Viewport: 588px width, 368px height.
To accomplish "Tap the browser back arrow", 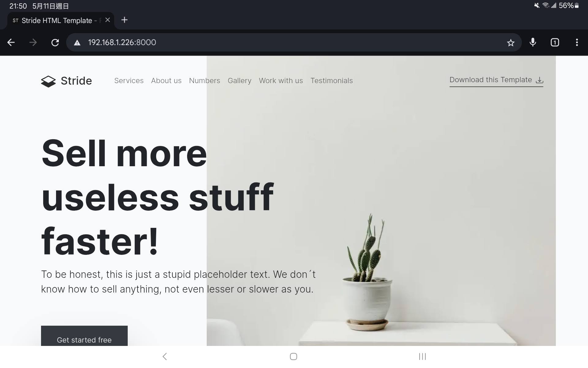I will (11, 42).
